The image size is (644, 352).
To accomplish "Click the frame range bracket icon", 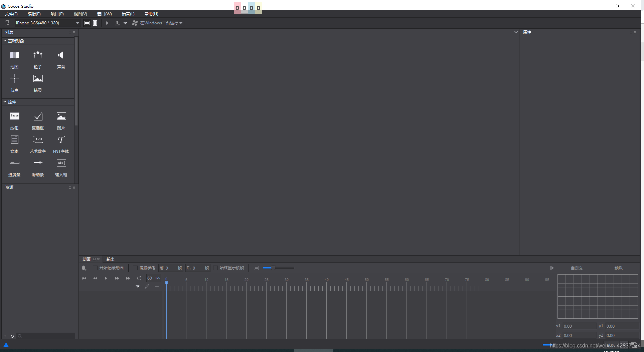I will (x=256, y=268).
